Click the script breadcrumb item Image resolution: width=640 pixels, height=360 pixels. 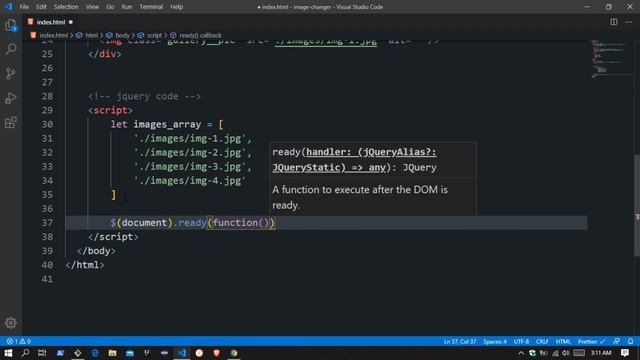tap(150, 36)
